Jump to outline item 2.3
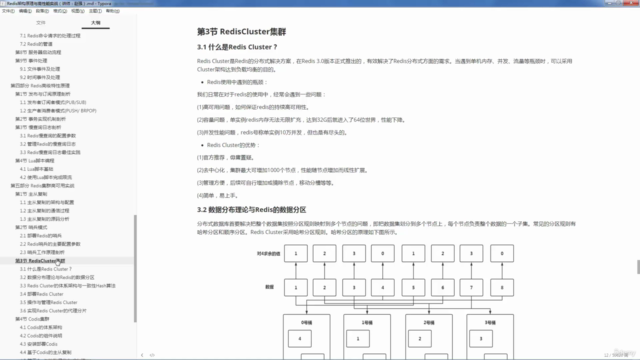 pyautogui.click(x=42, y=252)
